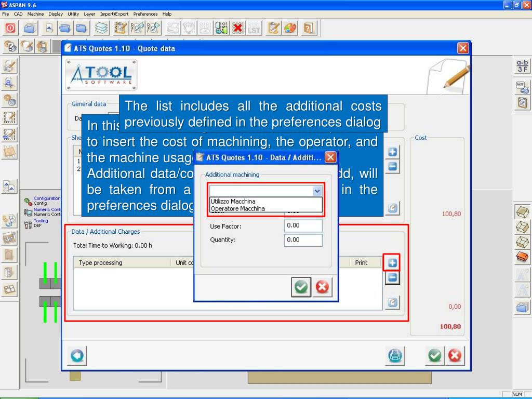Click the sidebar 3D ruler icon
Screen dimensions: 532x399
9,237
